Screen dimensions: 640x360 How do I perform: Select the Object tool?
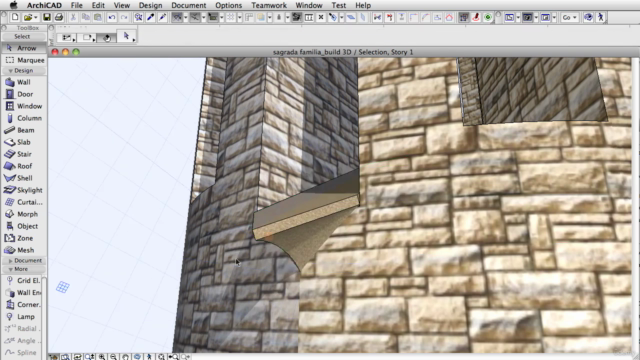23,226
